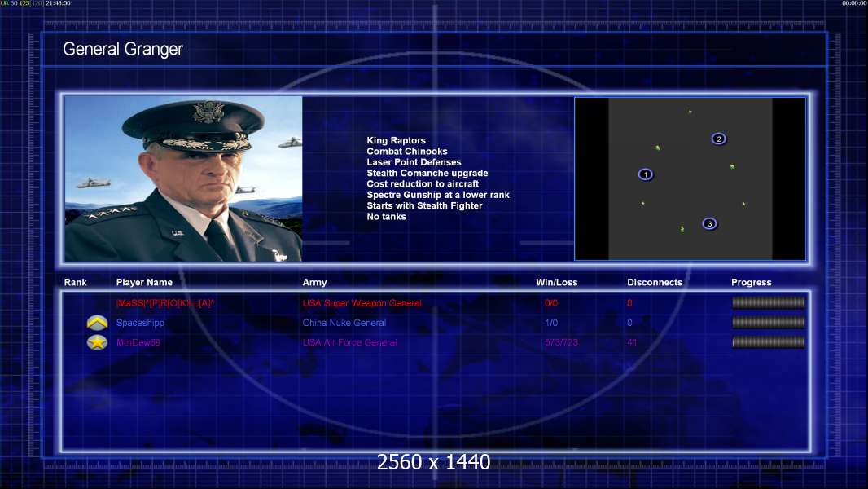Viewport: 868px width, 489px height.
Task: Click General Granger's portrait image
Action: click(183, 178)
